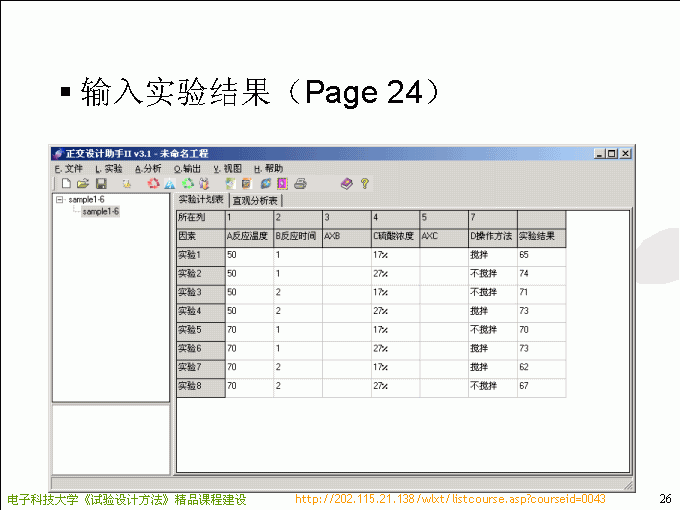Click the 实验5 row header
This screenshot has height=510, width=680.
tap(200, 330)
